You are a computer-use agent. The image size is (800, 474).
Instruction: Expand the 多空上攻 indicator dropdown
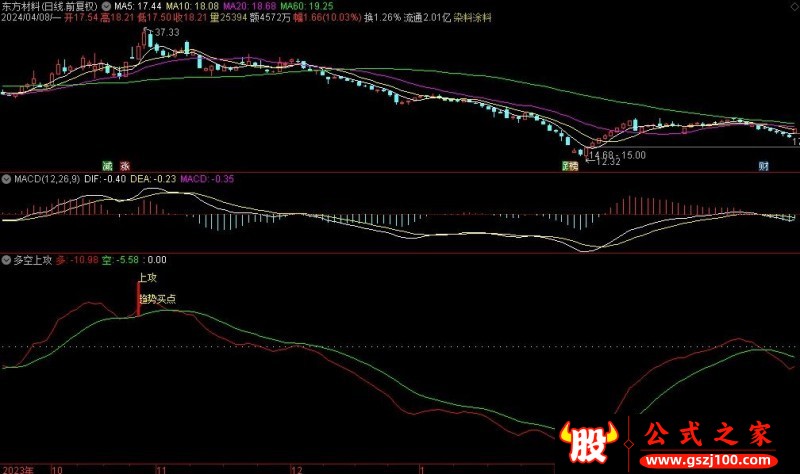point(7,260)
